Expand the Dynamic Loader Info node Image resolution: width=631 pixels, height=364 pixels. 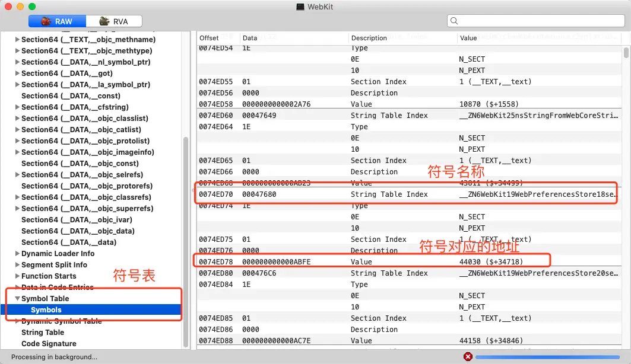pos(17,253)
